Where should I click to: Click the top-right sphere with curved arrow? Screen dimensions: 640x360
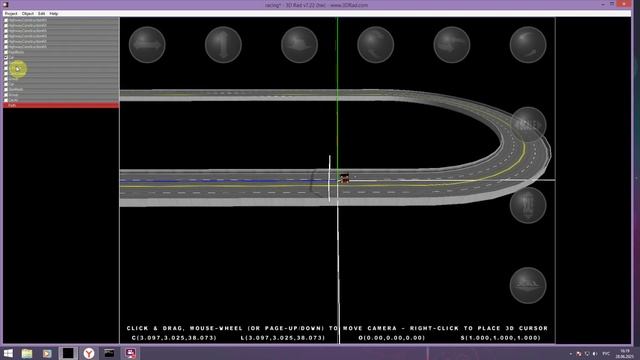click(x=528, y=45)
